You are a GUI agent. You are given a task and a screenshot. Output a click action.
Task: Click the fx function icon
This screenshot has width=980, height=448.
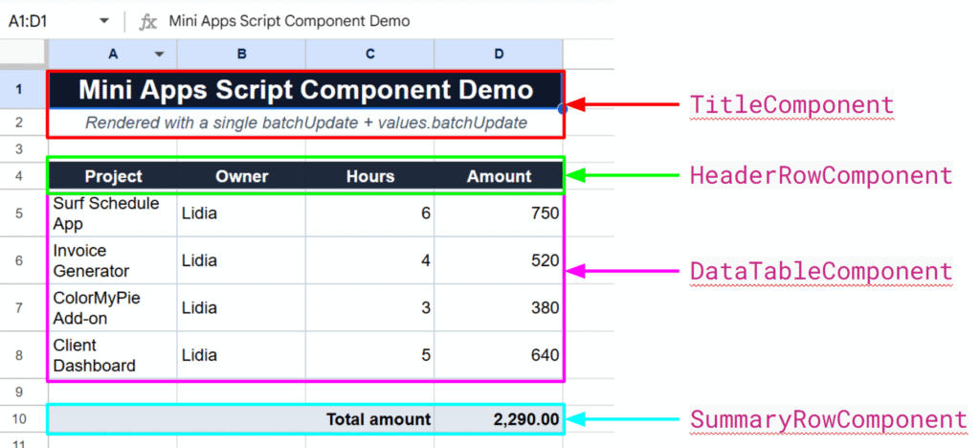tap(147, 21)
